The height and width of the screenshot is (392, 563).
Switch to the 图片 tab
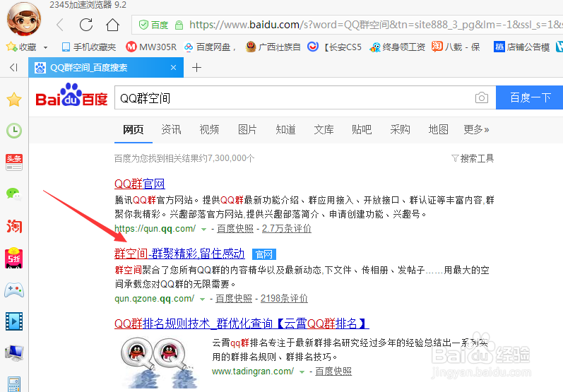(247, 129)
